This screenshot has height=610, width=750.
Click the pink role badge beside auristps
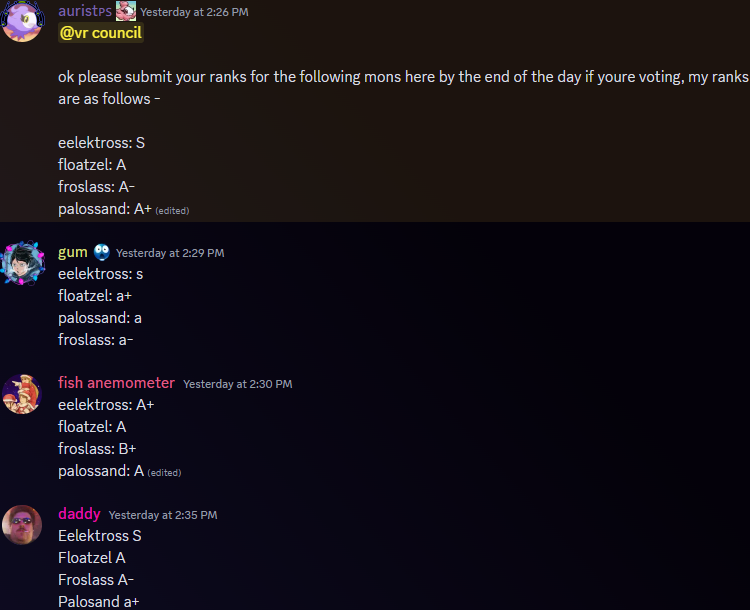pyautogui.click(x=126, y=11)
